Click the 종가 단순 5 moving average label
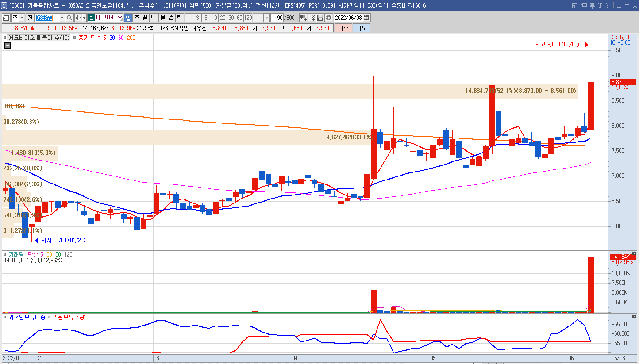The height and width of the screenshot is (364, 639). pos(92,38)
